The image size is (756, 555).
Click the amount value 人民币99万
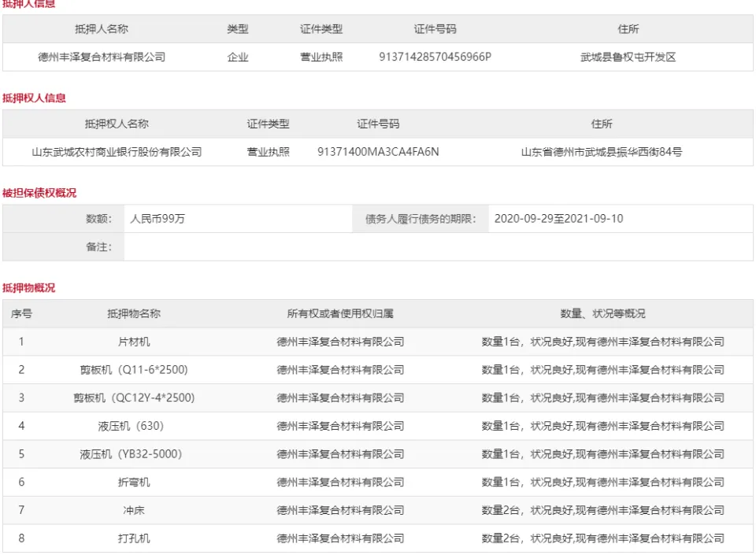(x=157, y=219)
